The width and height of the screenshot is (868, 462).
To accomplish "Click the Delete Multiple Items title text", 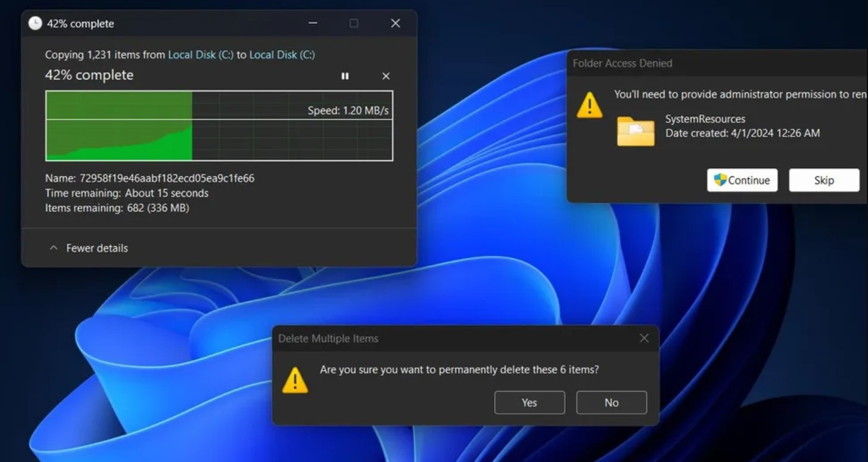I will coord(328,339).
